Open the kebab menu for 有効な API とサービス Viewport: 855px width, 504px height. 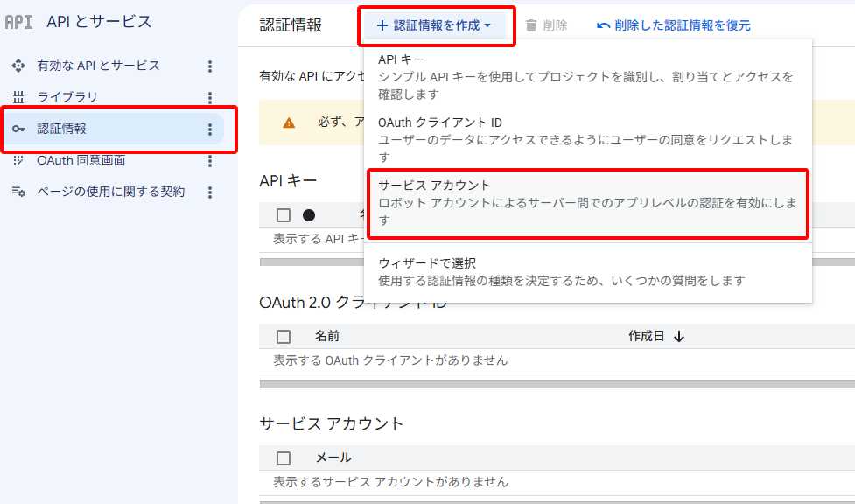210,66
